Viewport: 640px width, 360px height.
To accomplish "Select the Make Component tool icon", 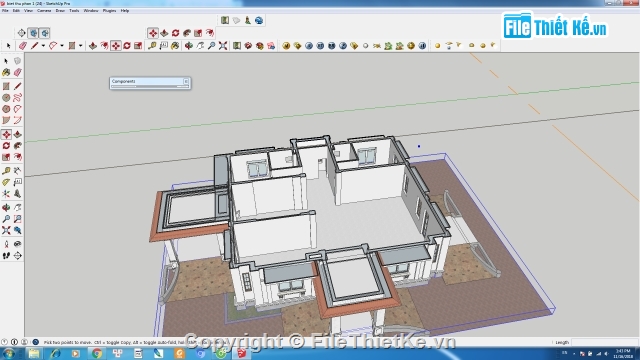I will (17, 61).
